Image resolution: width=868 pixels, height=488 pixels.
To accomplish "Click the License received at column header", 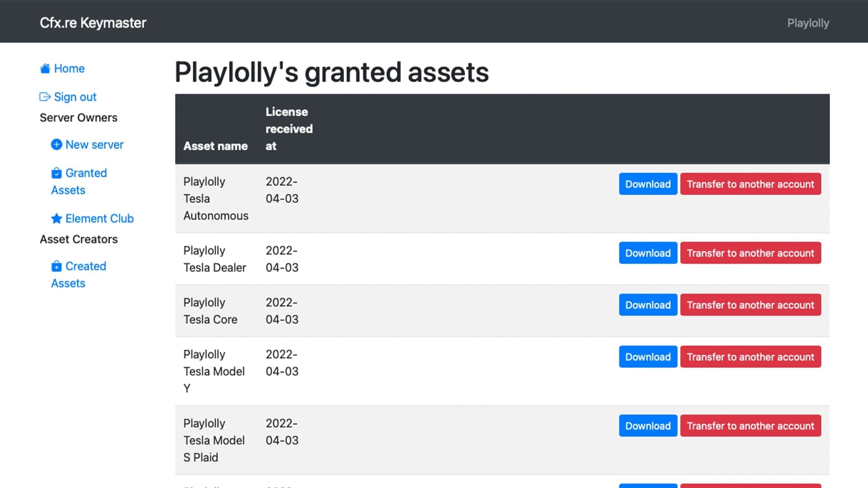I will coord(288,129).
